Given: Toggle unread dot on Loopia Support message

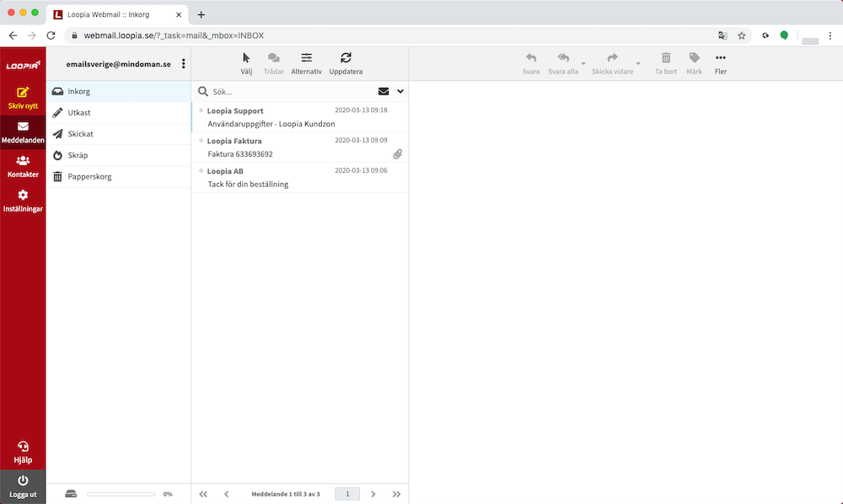Looking at the screenshot, I should [x=201, y=110].
